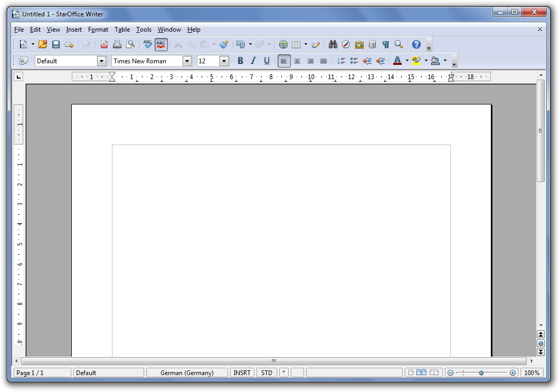Click Page 1 / 1 status field
Screen dimensions: 560x392
click(x=42, y=372)
